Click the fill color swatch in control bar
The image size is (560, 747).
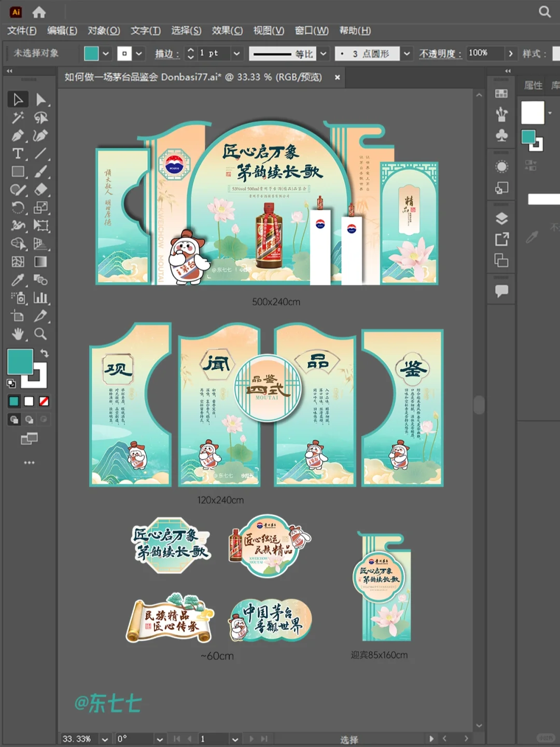[x=91, y=53]
